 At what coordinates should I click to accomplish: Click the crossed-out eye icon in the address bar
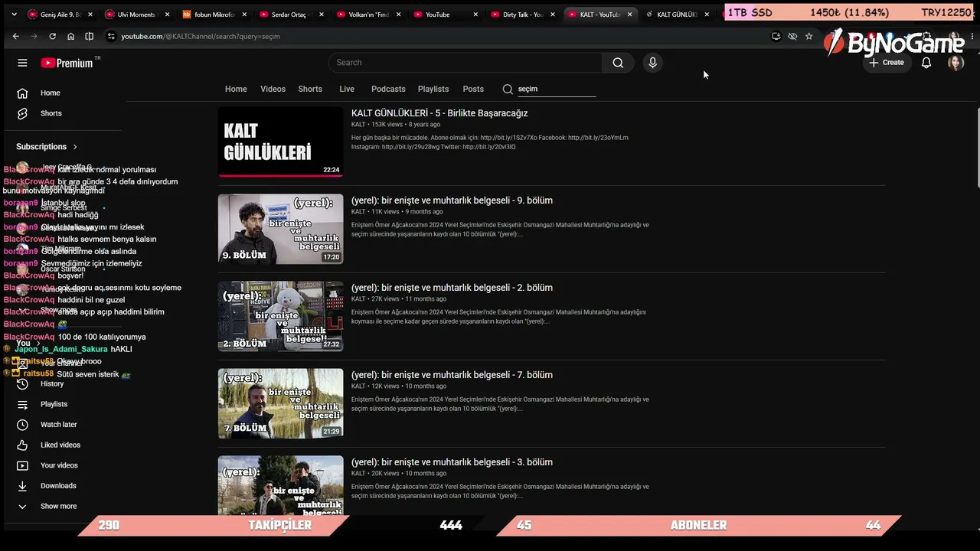tap(792, 36)
